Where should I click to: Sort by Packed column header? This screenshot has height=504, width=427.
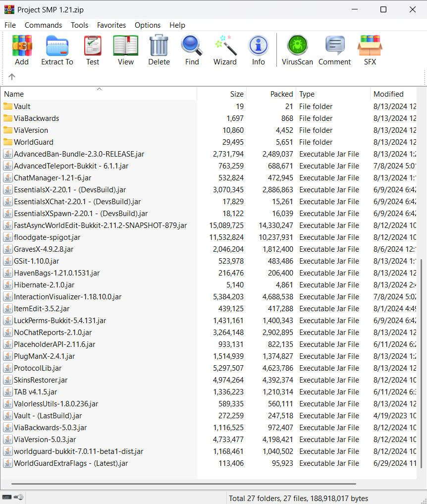pos(271,94)
